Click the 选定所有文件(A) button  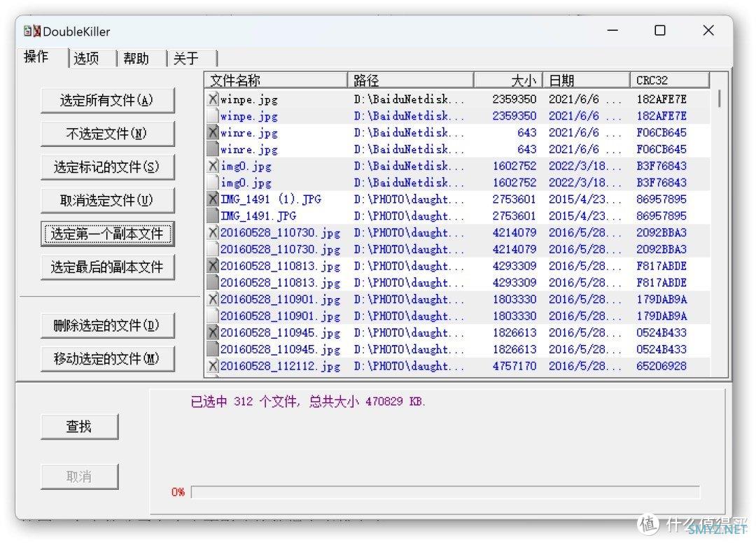[107, 100]
